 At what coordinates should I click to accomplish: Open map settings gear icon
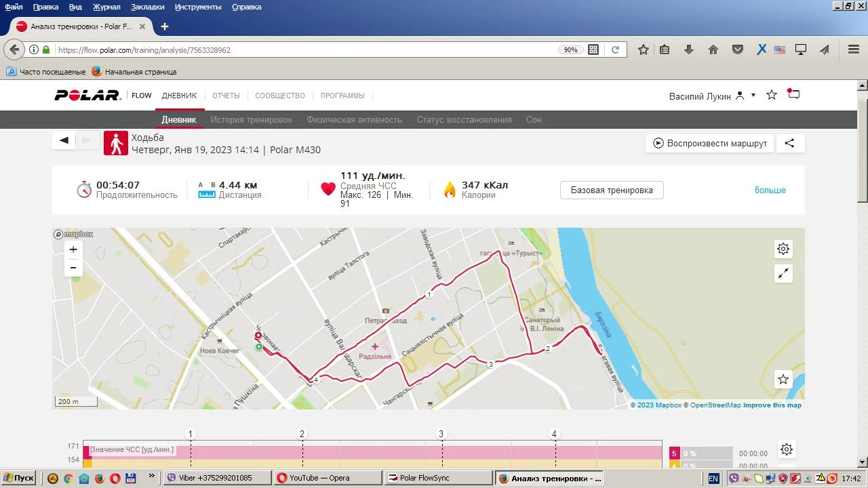(x=783, y=249)
